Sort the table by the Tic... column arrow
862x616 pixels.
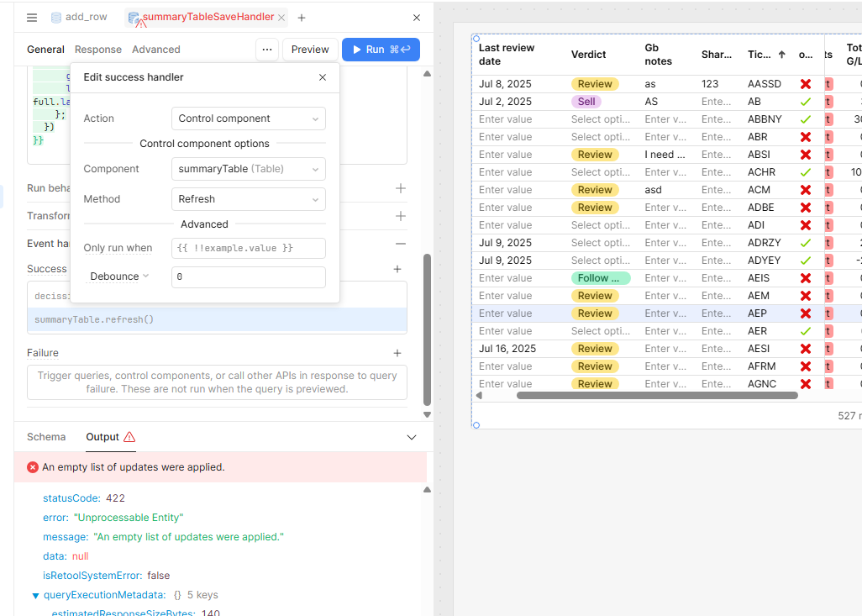coord(781,55)
